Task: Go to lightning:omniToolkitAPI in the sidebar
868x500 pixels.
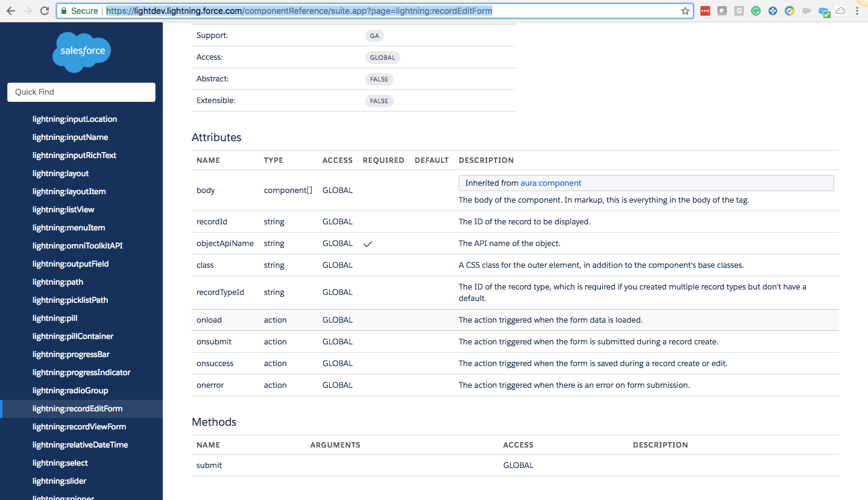Action: click(x=78, y=246)
